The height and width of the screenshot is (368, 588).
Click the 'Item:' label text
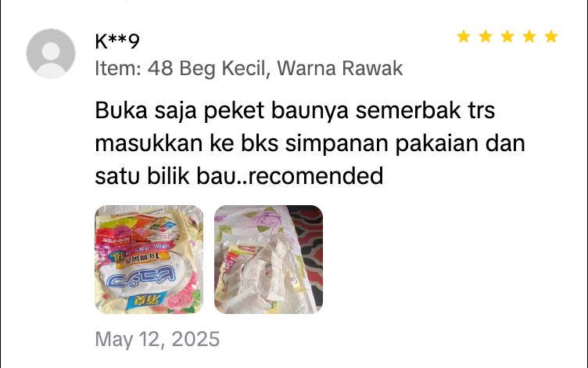118,68
